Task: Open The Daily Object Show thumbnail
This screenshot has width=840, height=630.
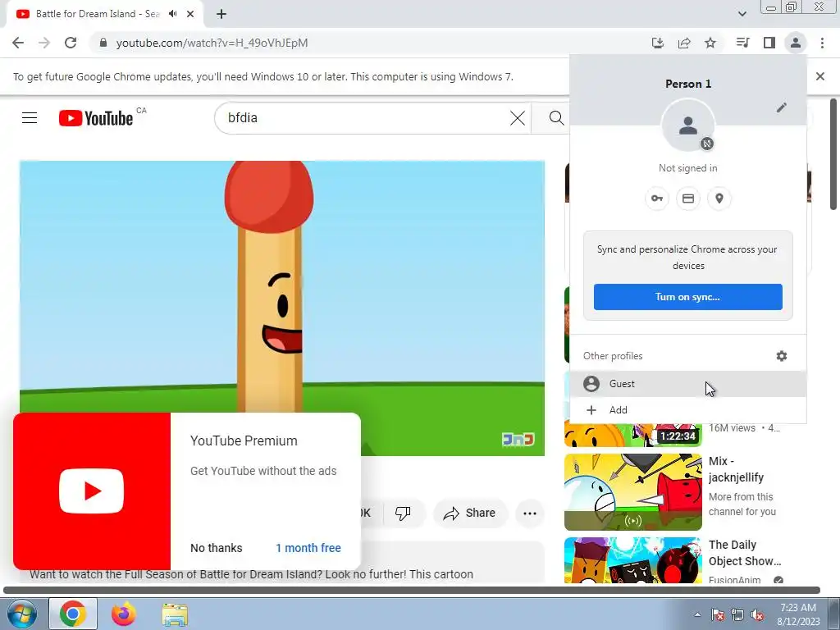Action: click(x=632, y=559)
